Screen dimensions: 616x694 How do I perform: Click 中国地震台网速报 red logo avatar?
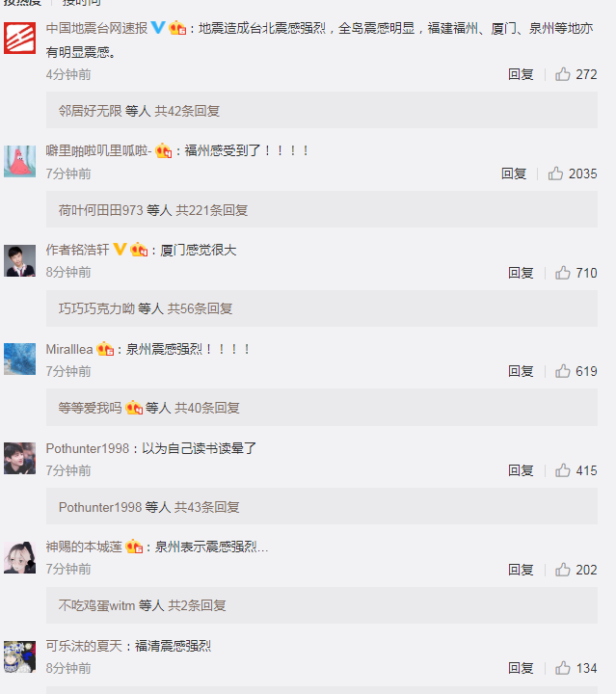pyautogui.click(x=19, y=38)
